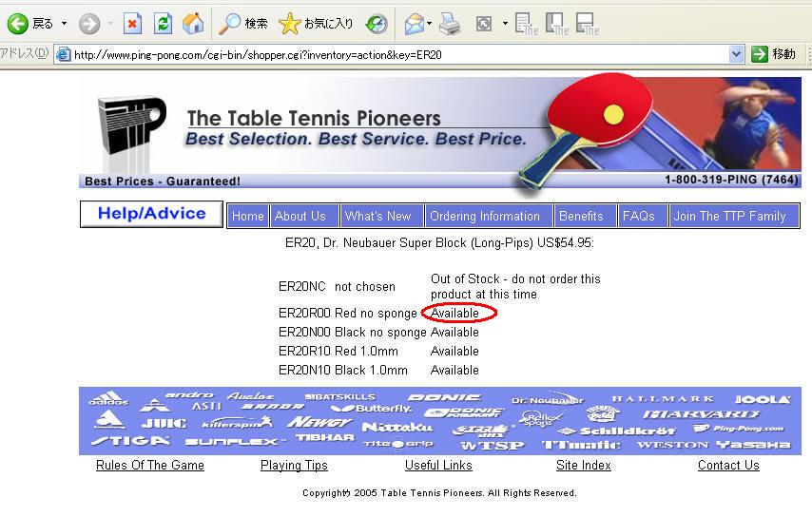Select ER20N10 Black 1.0mm text
This screenshot has height=517, width=812.
tap(343, 371)
